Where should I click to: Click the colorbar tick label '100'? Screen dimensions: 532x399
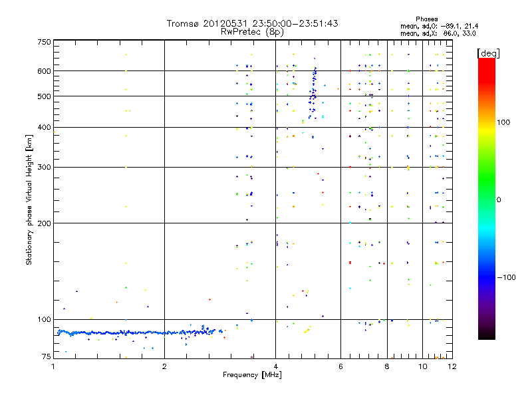pyautogui.click(x=503, y=122)
